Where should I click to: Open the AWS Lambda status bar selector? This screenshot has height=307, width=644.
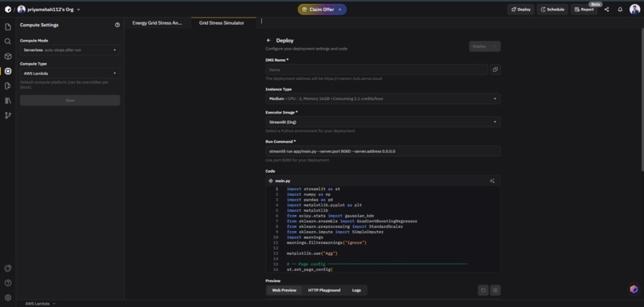click(40, 304)
